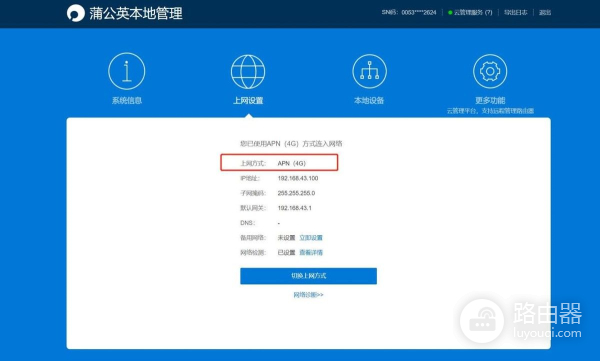Click 云管理服务 (?) in the header

click(473, 13)
